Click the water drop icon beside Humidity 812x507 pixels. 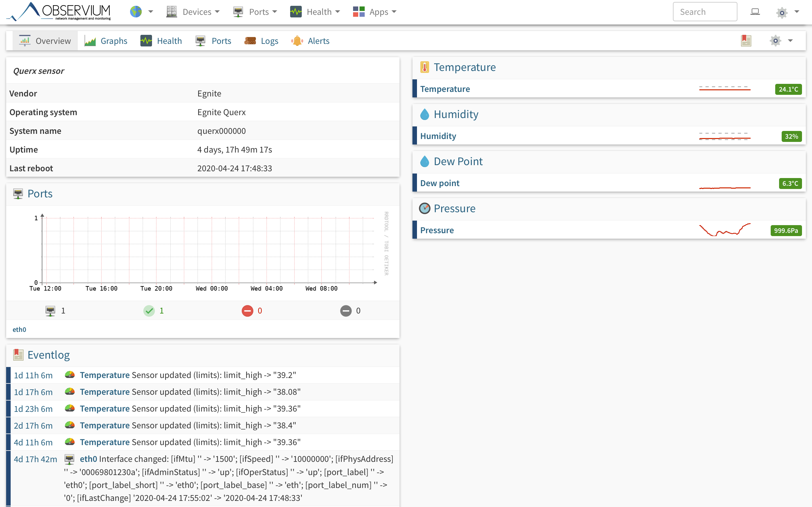pos(424,114)
